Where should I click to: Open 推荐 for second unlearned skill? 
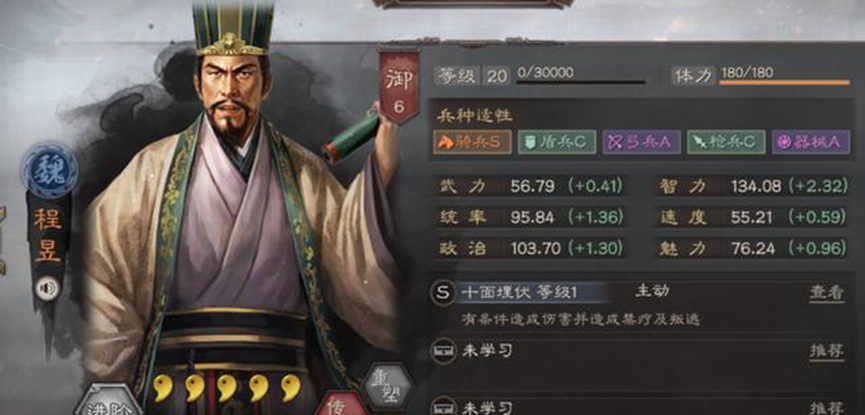pos(826,408)
